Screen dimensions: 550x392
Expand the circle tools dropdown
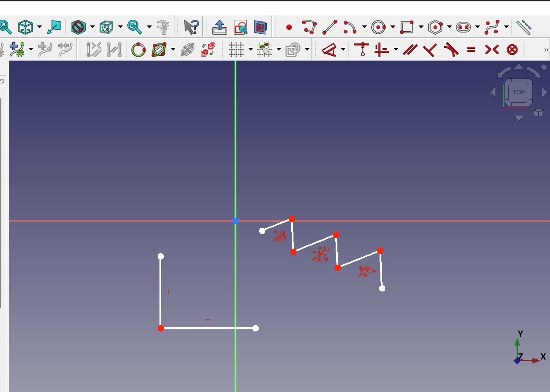(392, 27)
